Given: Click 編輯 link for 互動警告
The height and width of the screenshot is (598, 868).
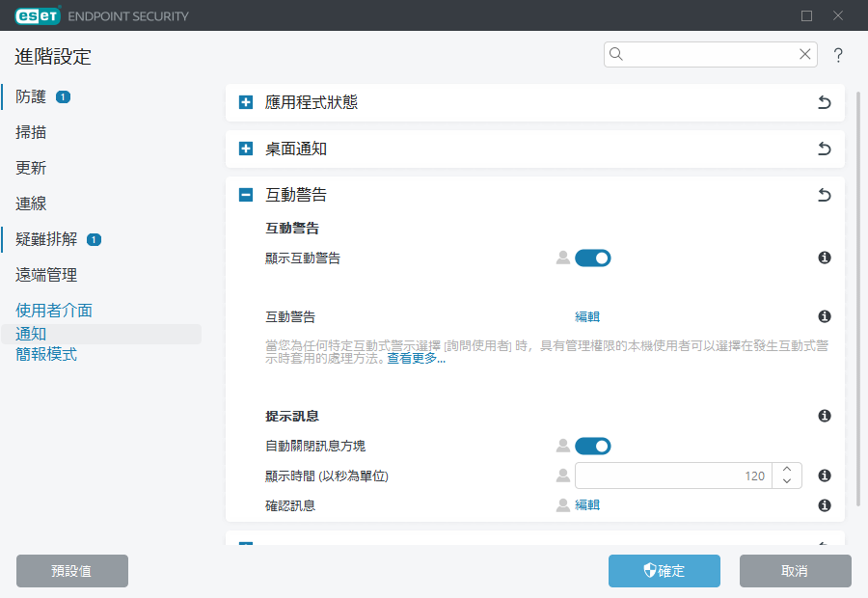Looking at the screenshot, I should pos(587,316).
